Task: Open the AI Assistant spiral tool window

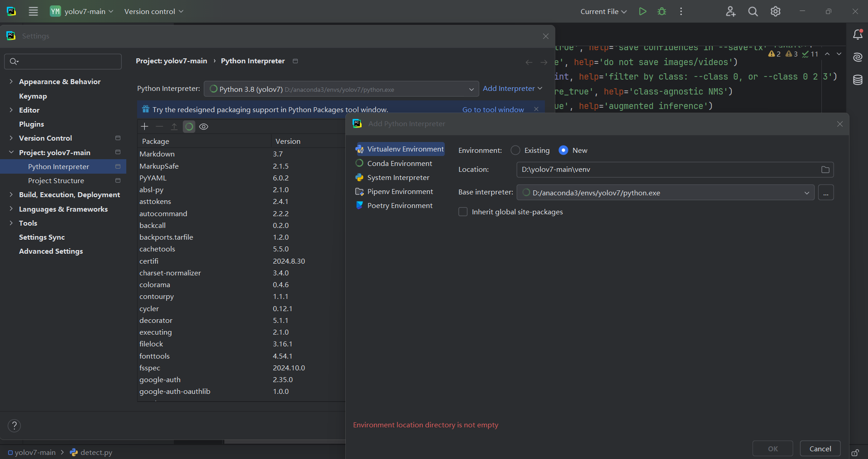Action: tap(858, 57)
